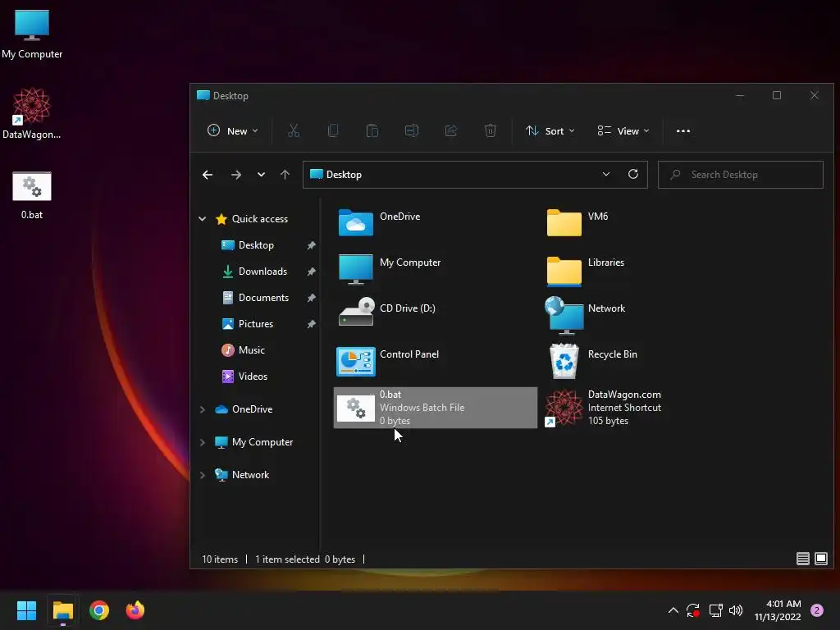Switch to details view layout icon
Viewport: 840px width, 630px height.
(802, 559)
